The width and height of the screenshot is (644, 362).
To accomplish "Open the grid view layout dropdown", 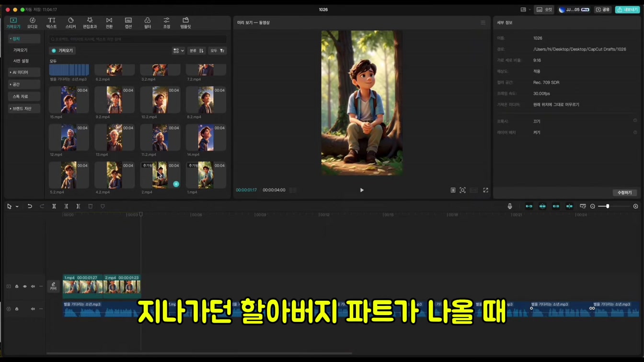I will point(178,50).
